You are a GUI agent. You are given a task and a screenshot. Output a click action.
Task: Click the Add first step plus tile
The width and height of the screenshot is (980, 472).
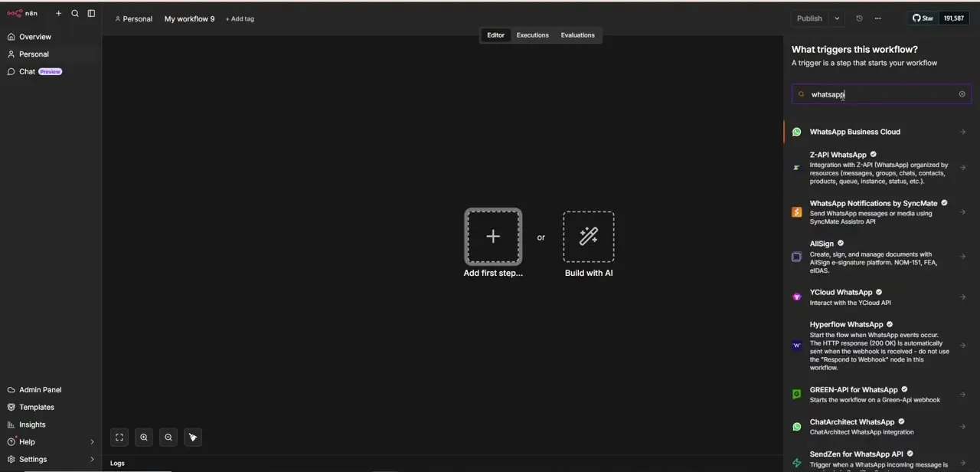(x=493, y=237)
